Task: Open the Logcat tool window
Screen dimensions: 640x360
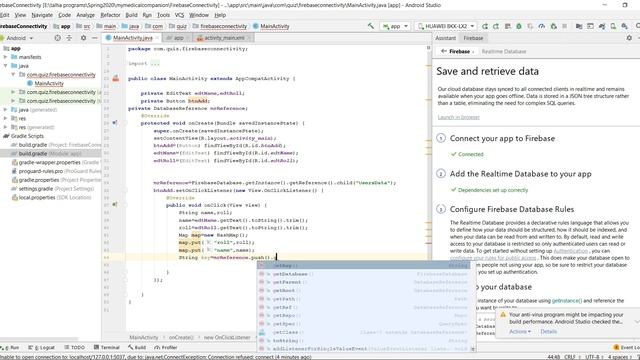Action: (41, 347)
